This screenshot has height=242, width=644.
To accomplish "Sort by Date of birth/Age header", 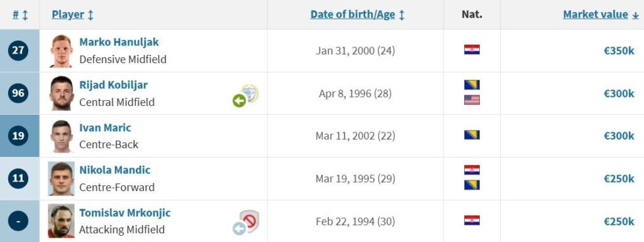I will click(357, 15).
